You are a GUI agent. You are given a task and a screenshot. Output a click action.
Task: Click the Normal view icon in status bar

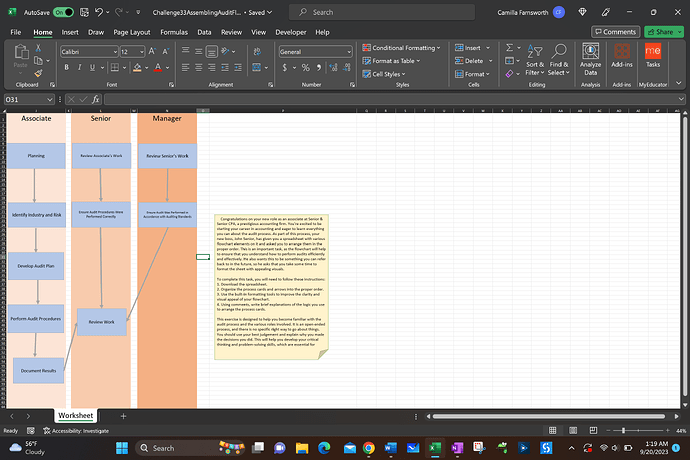[552, 430]
